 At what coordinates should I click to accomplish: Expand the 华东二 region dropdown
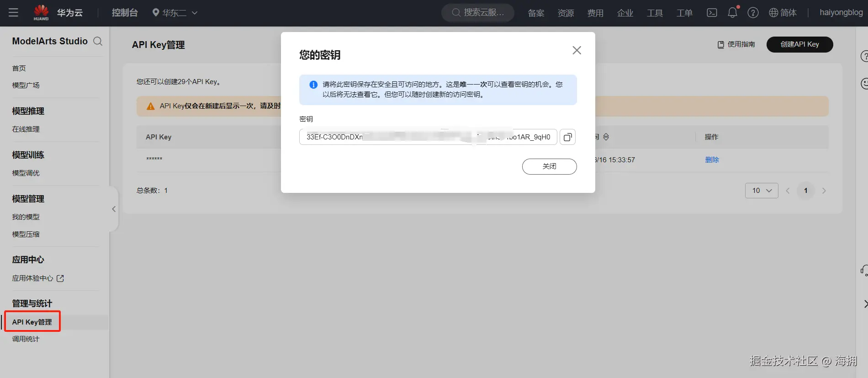175,13
